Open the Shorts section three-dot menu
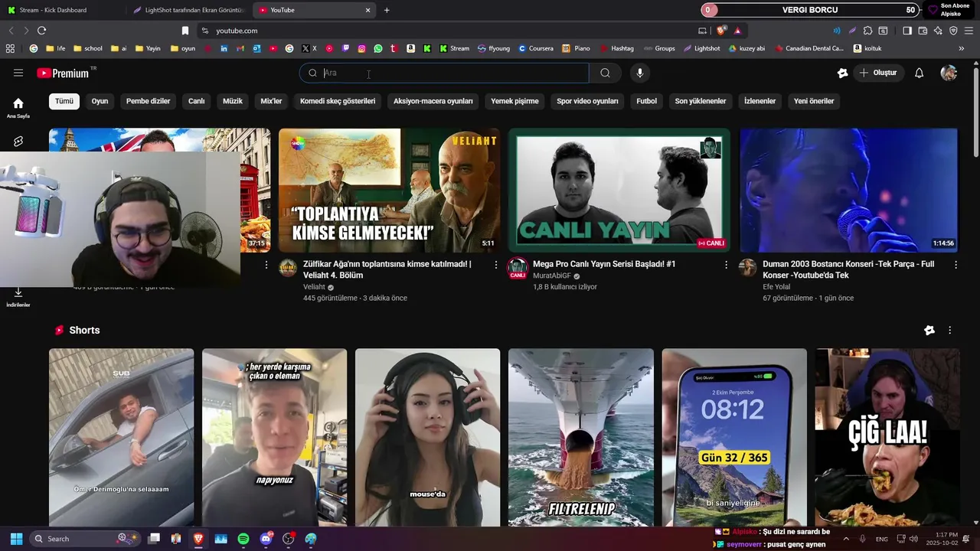This screenshot has width=980, height=551. pyautogui.click(x=950, y=331)
